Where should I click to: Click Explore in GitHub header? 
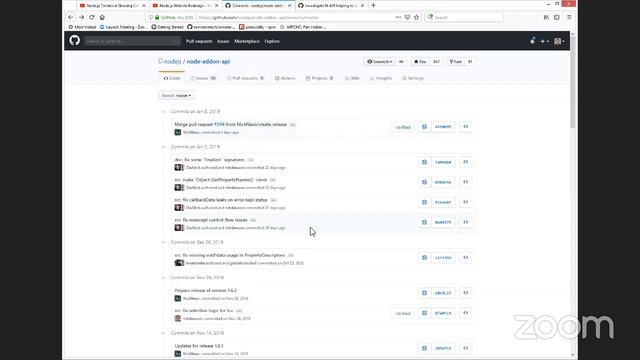272,41
